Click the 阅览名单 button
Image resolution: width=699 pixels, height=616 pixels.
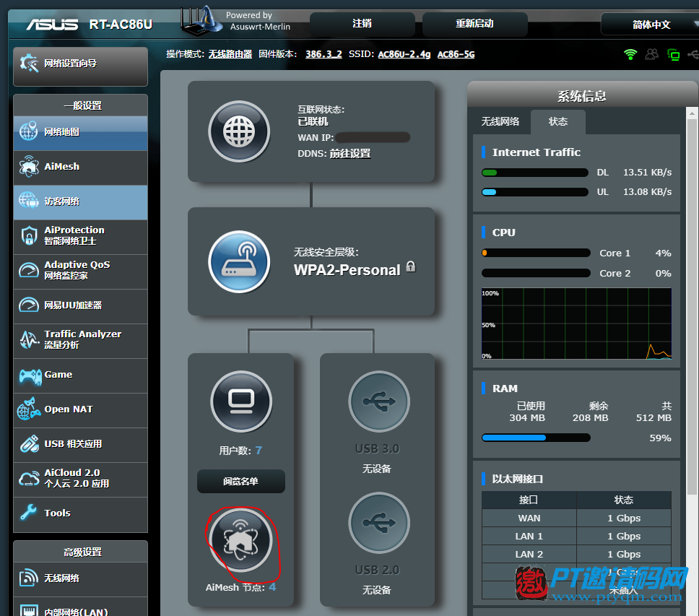pos(240,482)
